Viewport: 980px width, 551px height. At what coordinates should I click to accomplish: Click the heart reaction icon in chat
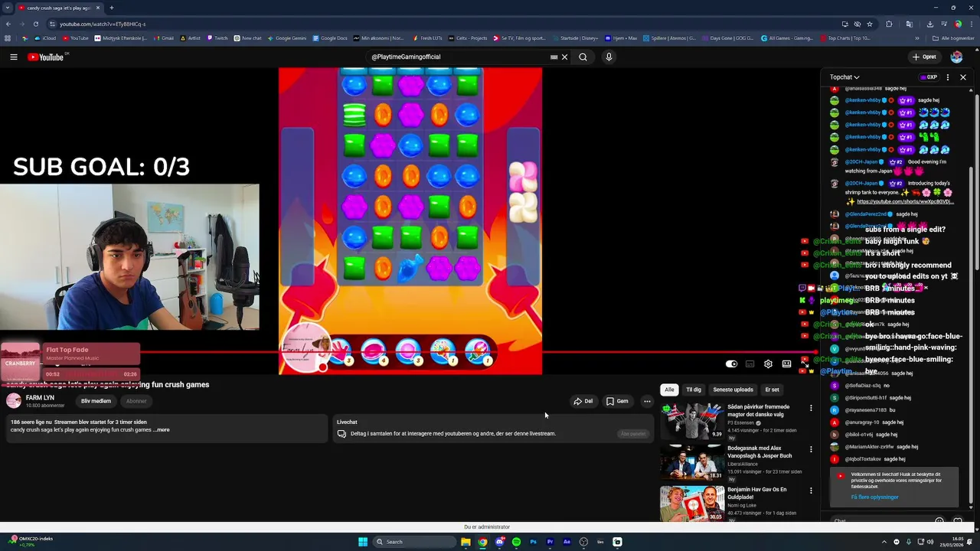pyautogui.click(x=958, y=520)
